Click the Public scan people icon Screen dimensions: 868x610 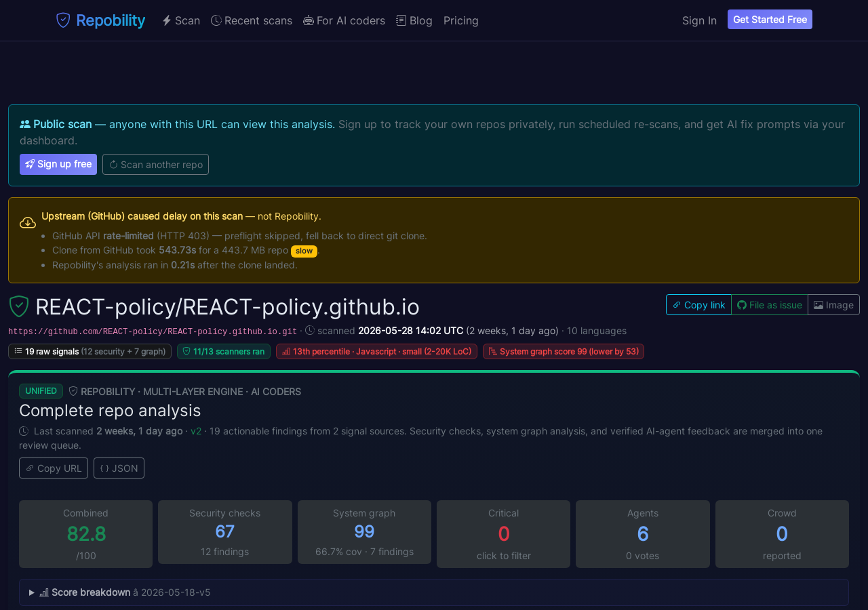pyautogui.click(x=25, y=124)
